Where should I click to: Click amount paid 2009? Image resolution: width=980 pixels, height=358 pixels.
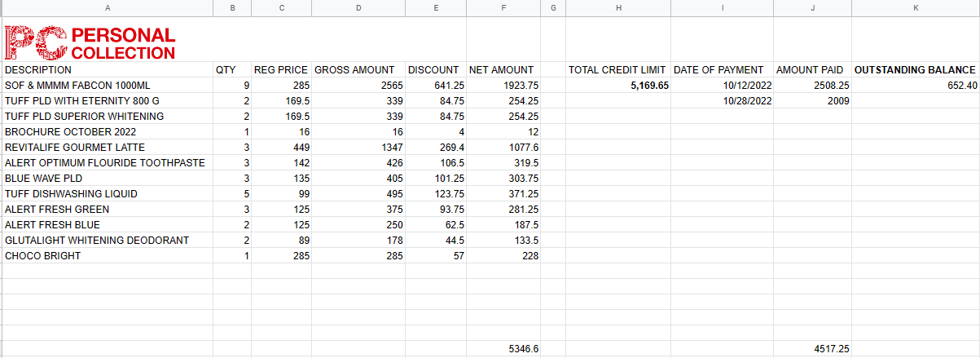point(812,101)
